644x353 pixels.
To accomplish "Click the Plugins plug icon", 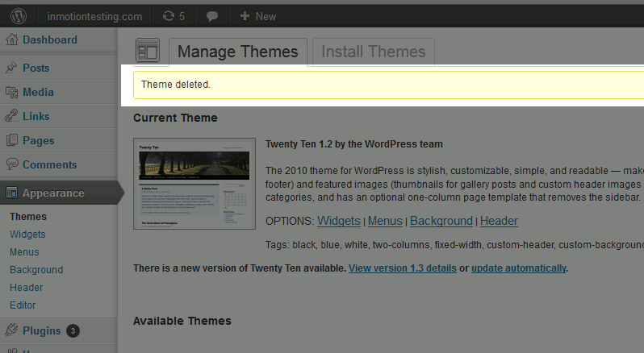I will click(x=11, y=330).
